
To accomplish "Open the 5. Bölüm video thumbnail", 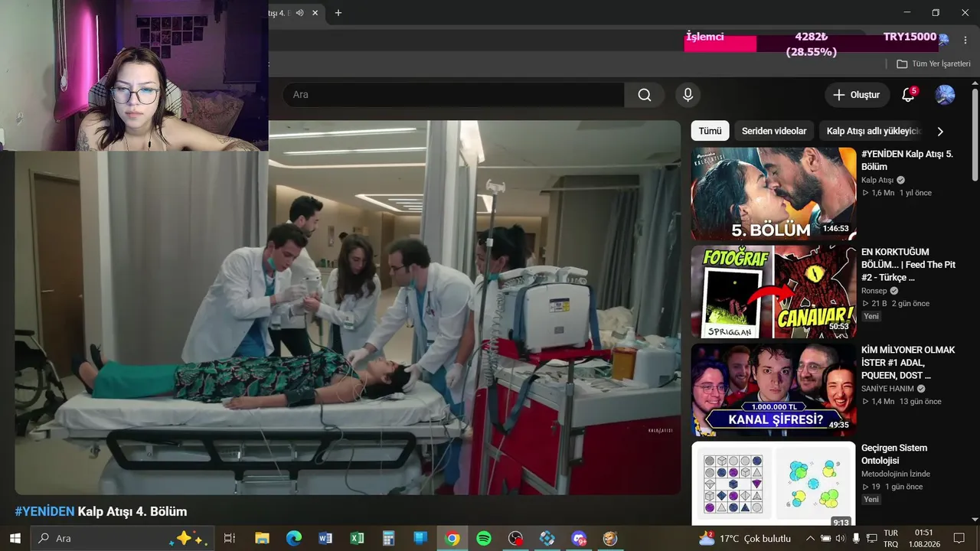I will (x=773, y=194).
